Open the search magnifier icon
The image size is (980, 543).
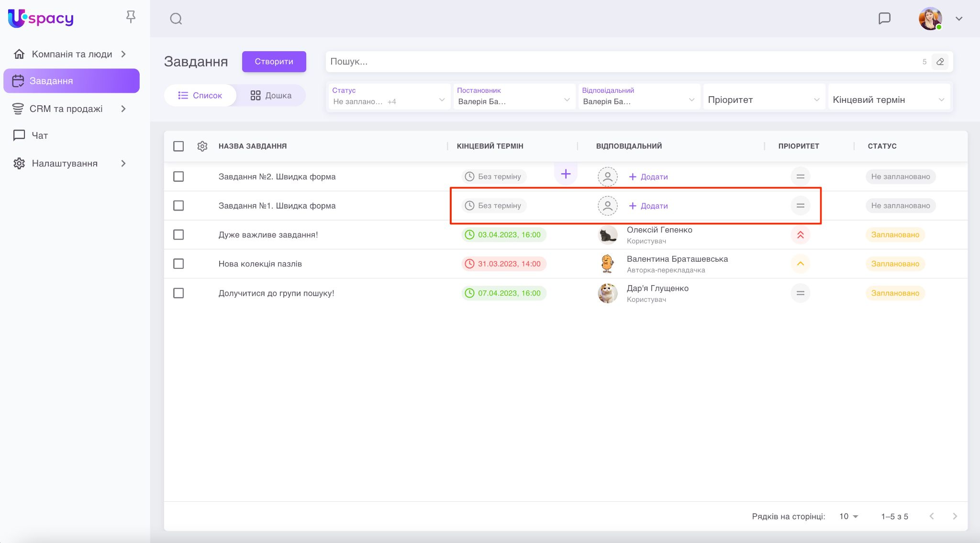coord(176,19)
